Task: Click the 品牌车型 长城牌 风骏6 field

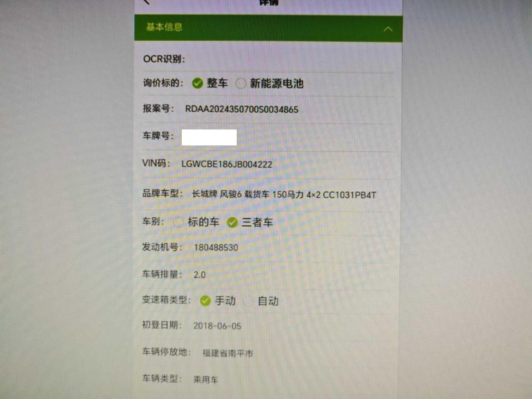Action: coord(284,195)
